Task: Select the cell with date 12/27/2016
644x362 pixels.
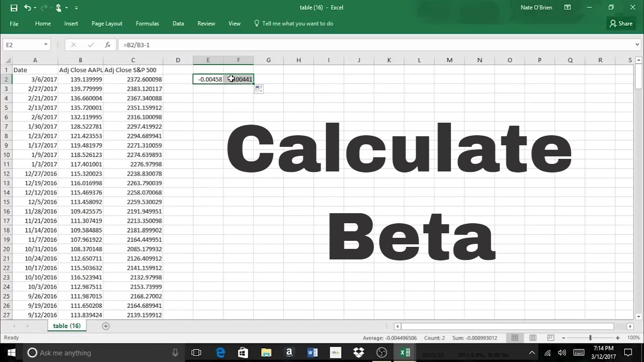Action: (35, 173)
